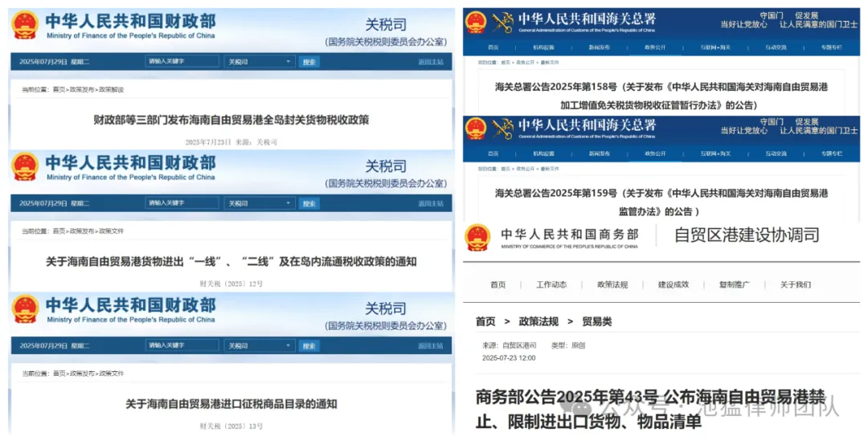
Task: Click the keyword search field above the 财关税〔2025〕13号 notice
Action: click(x=182, y=345)
